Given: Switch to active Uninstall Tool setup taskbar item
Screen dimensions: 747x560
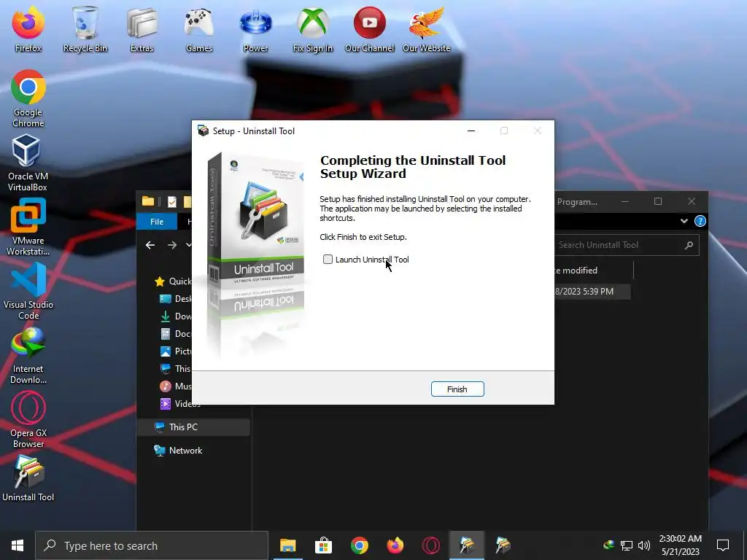Looking at the screenshot, I should point(467,545).
